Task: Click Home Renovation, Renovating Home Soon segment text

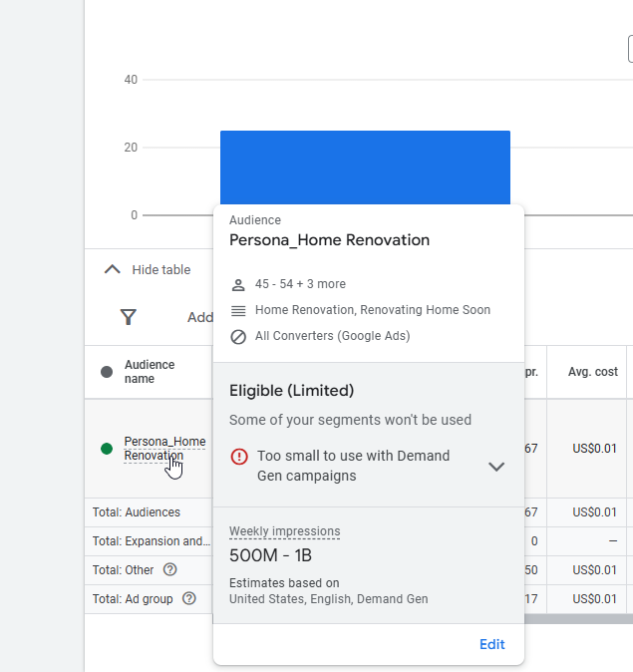Action: (x=373, y=310)
